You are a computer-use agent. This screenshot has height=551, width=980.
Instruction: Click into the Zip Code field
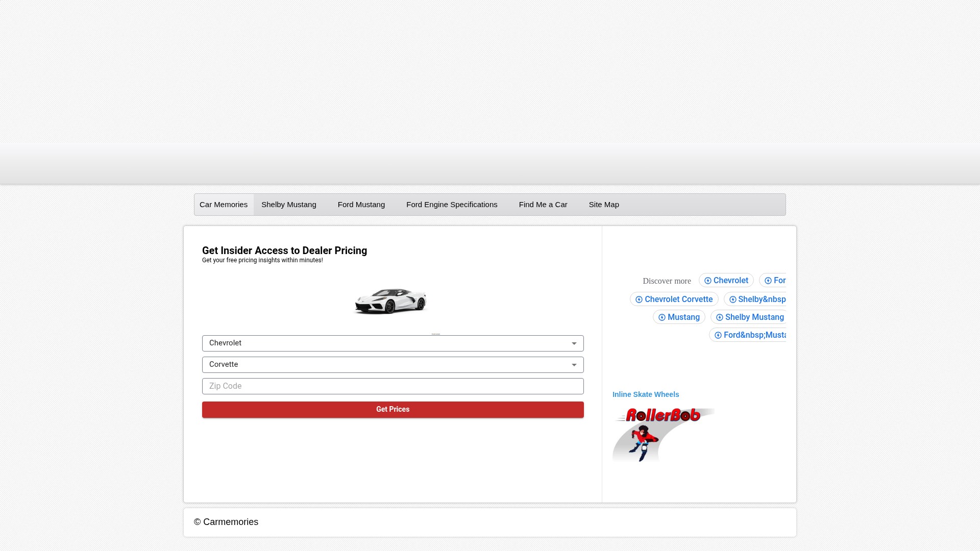point(393,386)
